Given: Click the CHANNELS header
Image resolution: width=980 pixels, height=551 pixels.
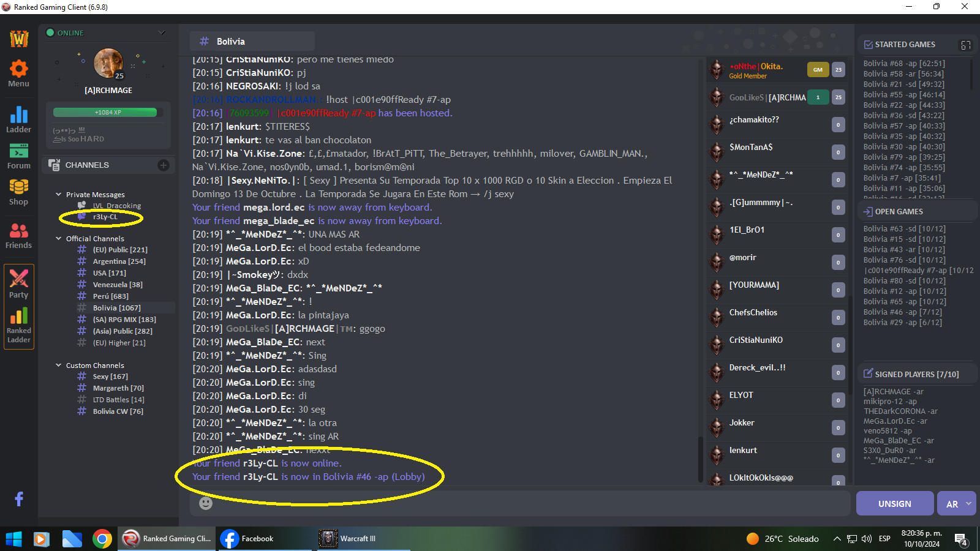Looking at the screenshot, I should tap(87, 165).
